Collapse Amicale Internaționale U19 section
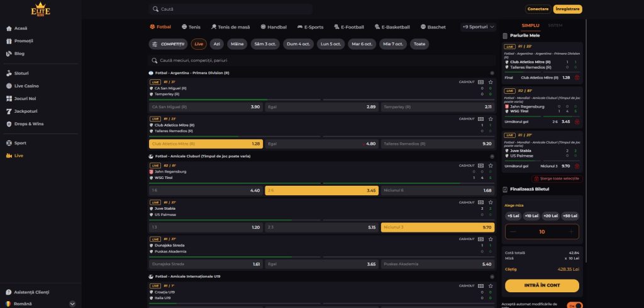Screen dimensions: 644x308 [492, 277]
